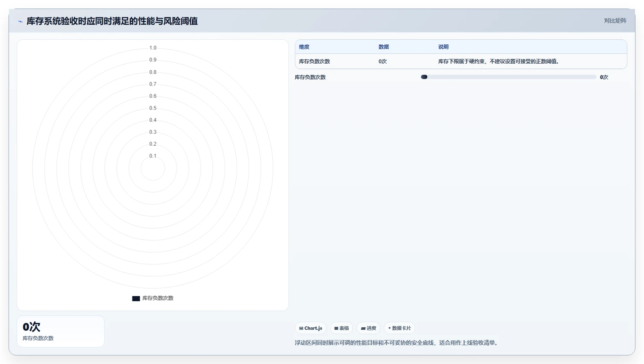Toggle the 库存负数次数 chart legend swatch
Screen dimensions: 644x364
pos(136,299)
